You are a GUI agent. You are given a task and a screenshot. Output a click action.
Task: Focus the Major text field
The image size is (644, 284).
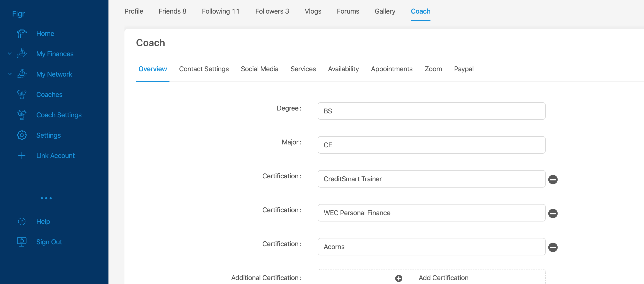tap(431, 145)
